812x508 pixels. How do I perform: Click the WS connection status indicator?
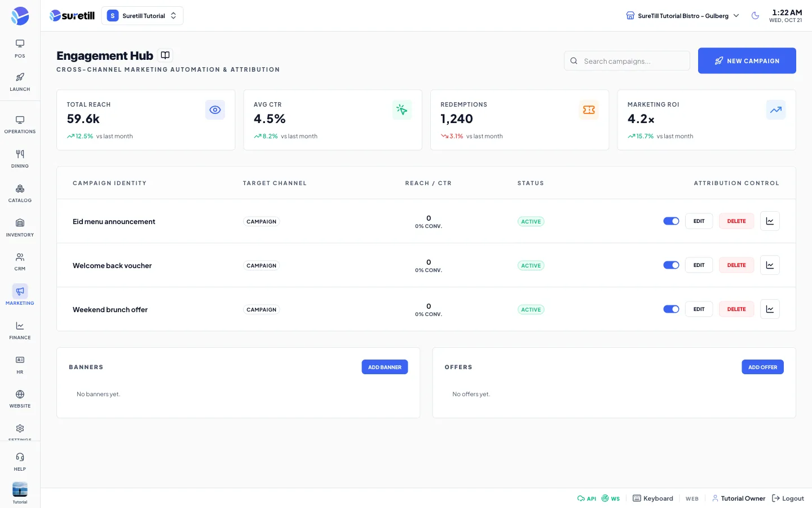tap(611, 498)
